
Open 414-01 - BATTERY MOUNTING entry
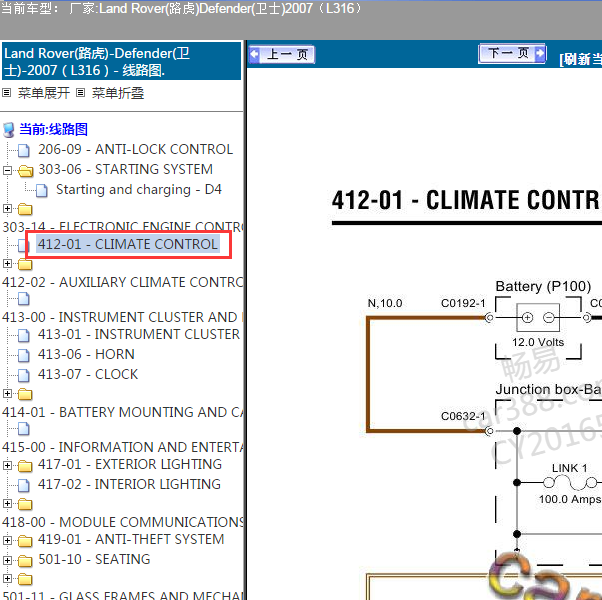122,412
